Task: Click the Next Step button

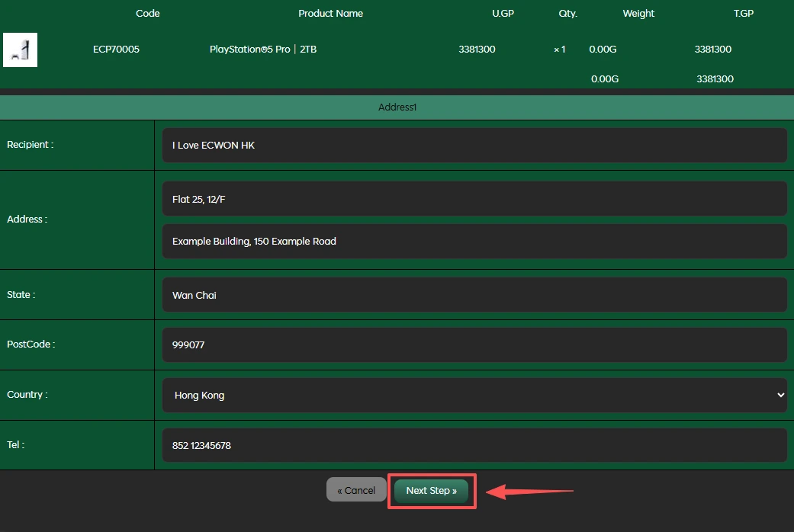Action: coord(431,491)
